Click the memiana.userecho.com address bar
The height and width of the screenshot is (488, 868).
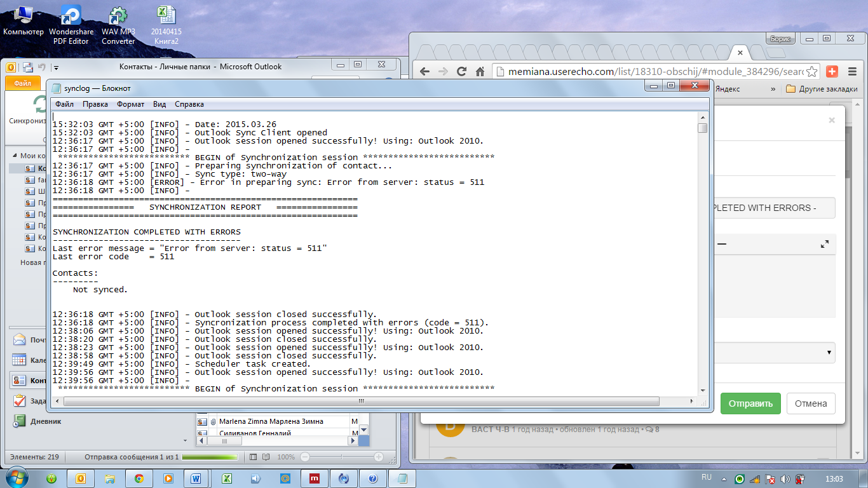654,72
